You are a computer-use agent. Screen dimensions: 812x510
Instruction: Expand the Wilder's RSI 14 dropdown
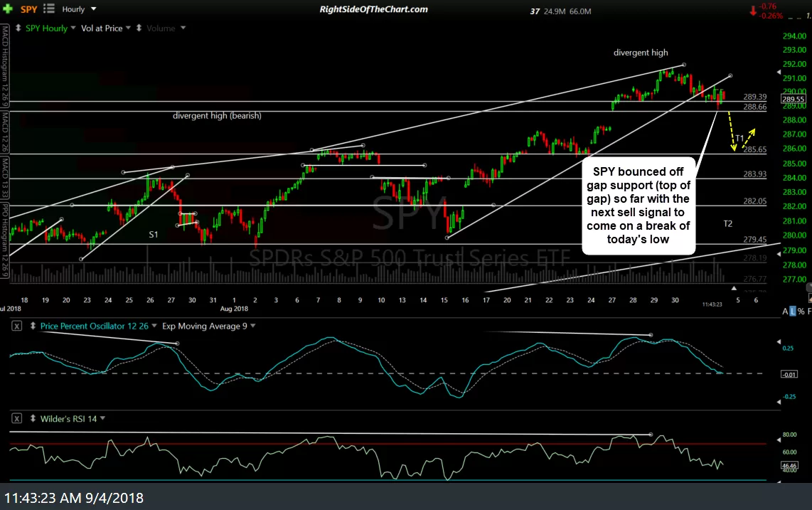[102, 418]
